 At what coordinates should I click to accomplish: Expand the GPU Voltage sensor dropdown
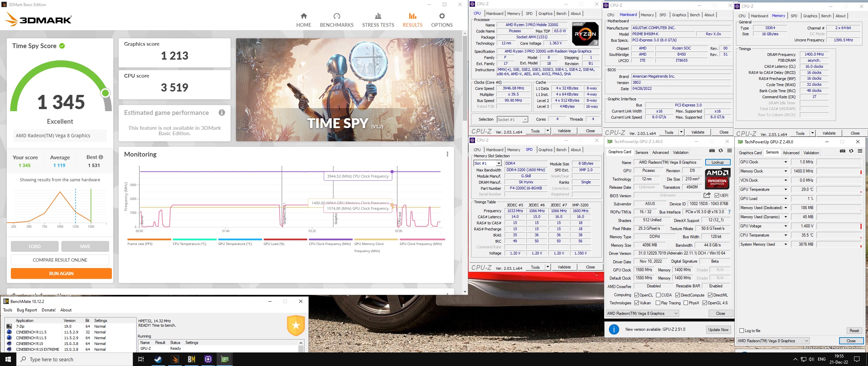(785, 226)
